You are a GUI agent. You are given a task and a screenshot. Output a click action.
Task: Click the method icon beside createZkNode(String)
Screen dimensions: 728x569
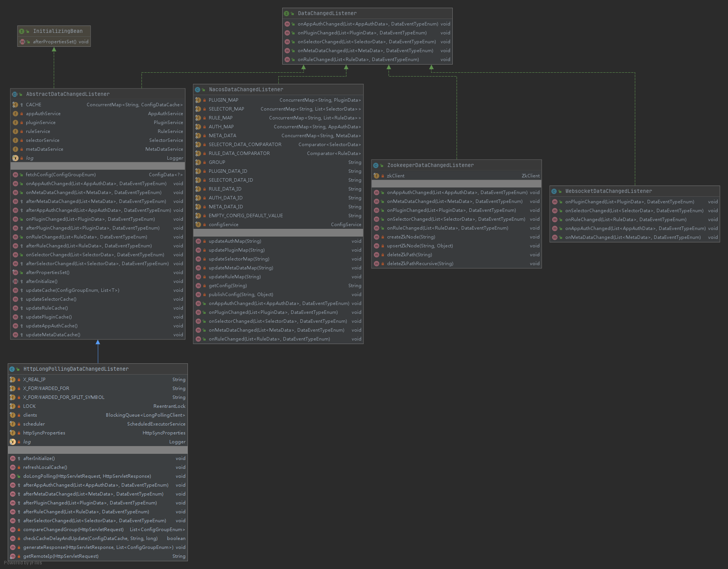pos(377,237)
